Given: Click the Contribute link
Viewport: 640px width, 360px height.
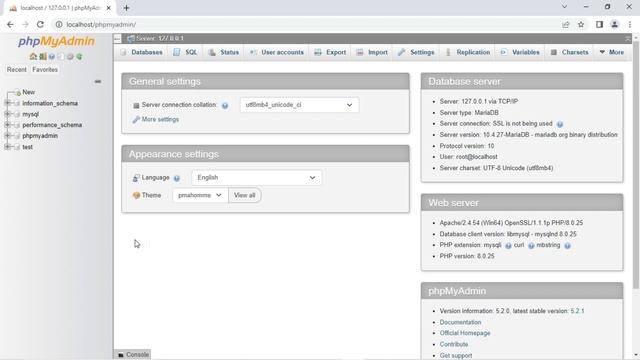Looking at the screenshot, I should 453,344.
